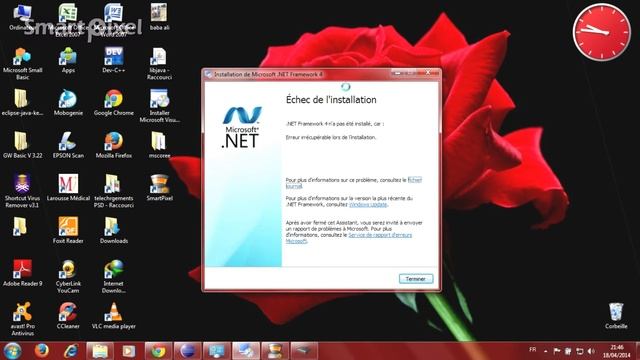The image size is (640, 360).
Task: Open telechargements PSD Raccourci icon
Action: tap(113, 191)
